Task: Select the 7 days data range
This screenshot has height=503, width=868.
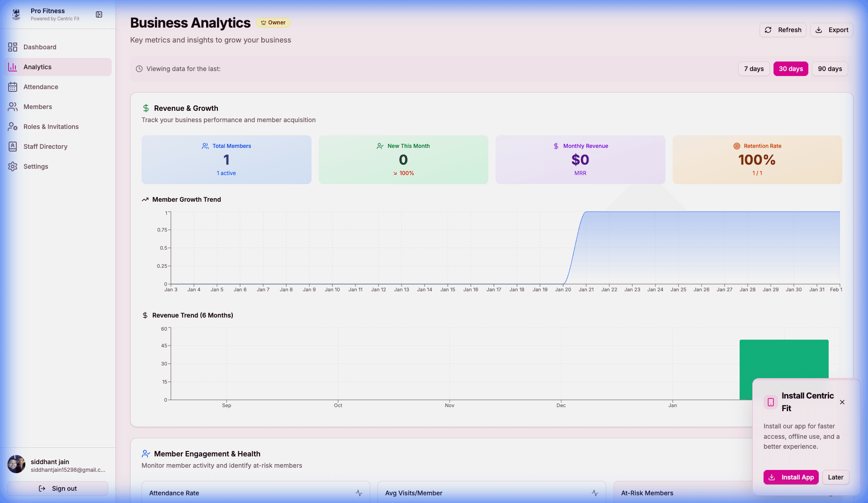Action: (x=754, y=68)
